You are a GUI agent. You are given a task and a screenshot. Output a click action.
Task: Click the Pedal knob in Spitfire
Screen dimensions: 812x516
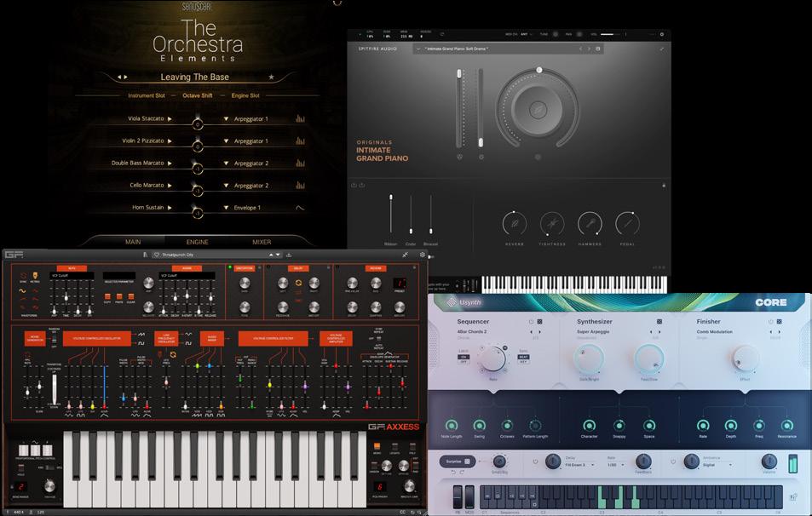(x=627, y=224)
